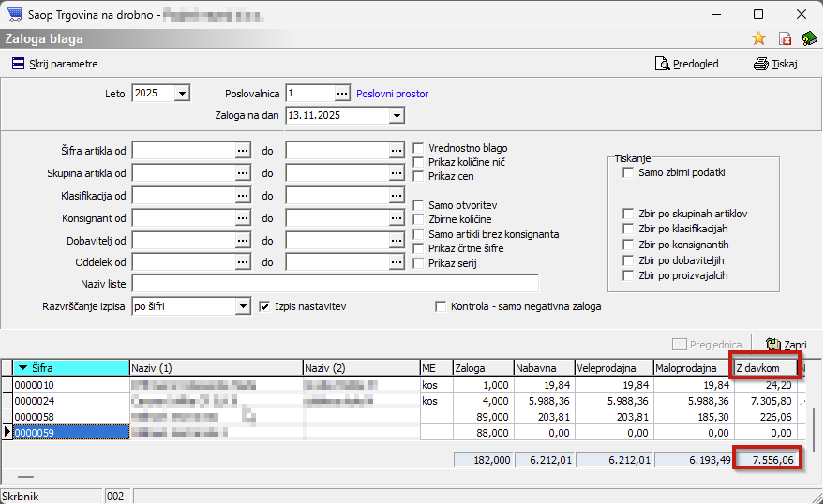This screenshot has width=824, height=504.
Task: Open Šifra artikla do lookup button
Action: click(x=397, y=151)
